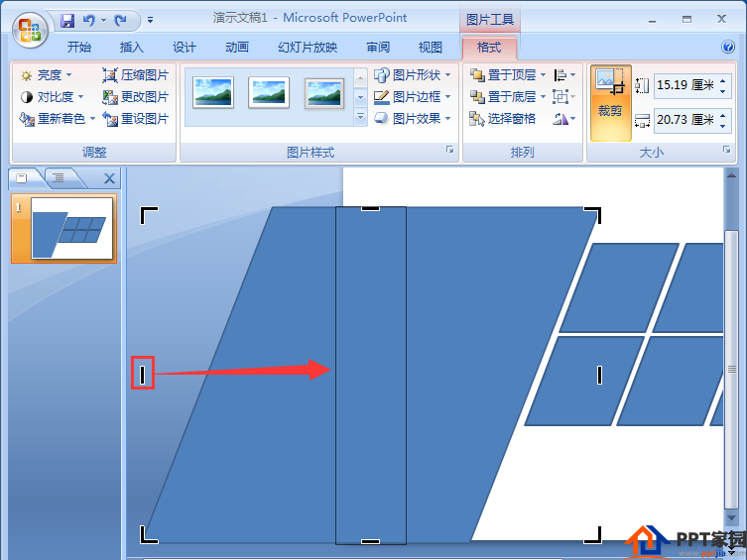Redo the last action

120,20
